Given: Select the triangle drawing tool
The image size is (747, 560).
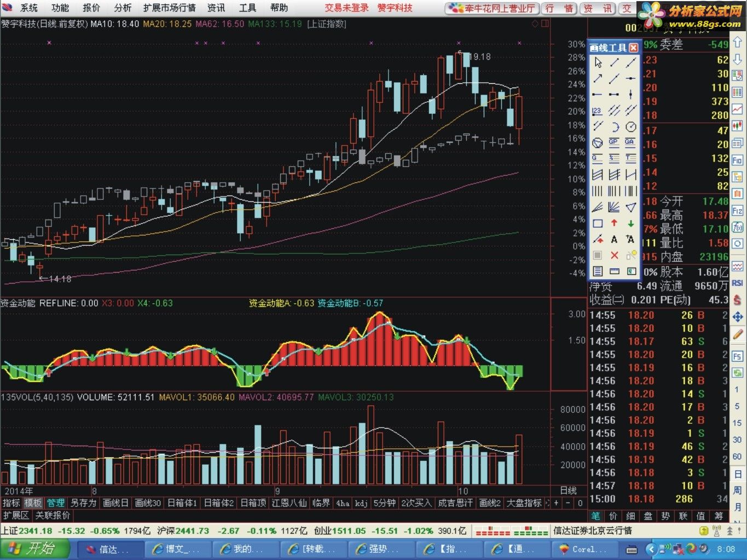Looking at the screenshot, I should (x=630, y=207).
